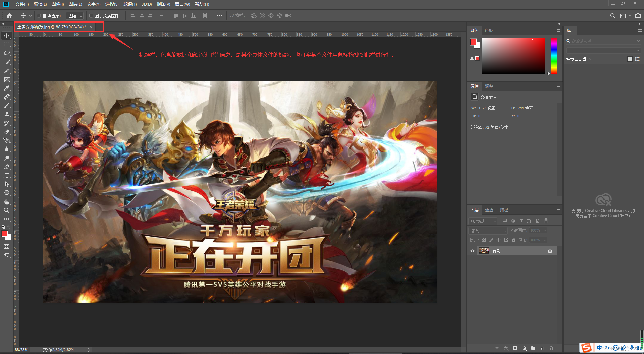Open the 文件(F) menu
This screenshot has width=644, height=354.
coord(22,4)
